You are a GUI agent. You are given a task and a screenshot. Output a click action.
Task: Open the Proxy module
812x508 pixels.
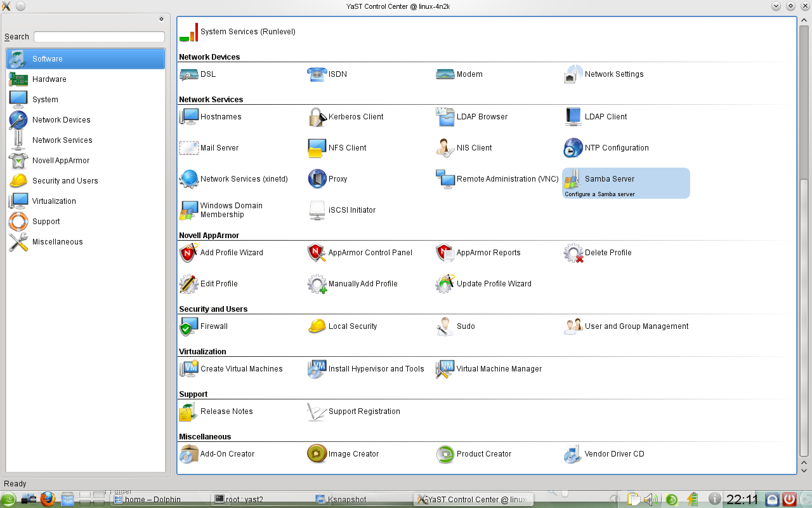click(327, 179)
